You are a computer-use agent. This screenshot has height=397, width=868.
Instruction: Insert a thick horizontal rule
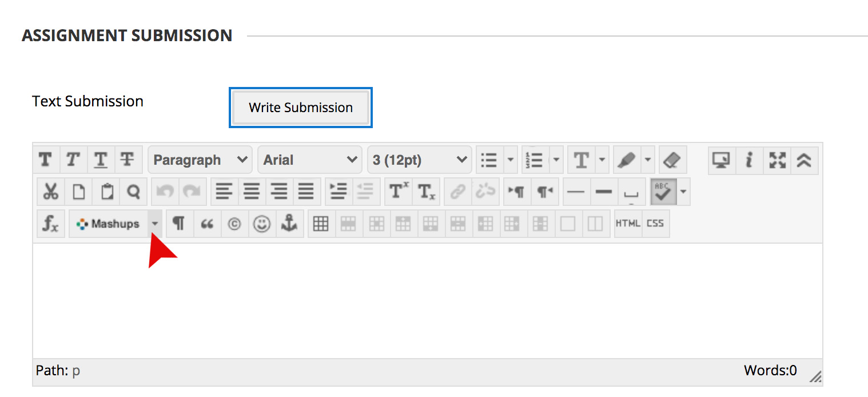604,192
